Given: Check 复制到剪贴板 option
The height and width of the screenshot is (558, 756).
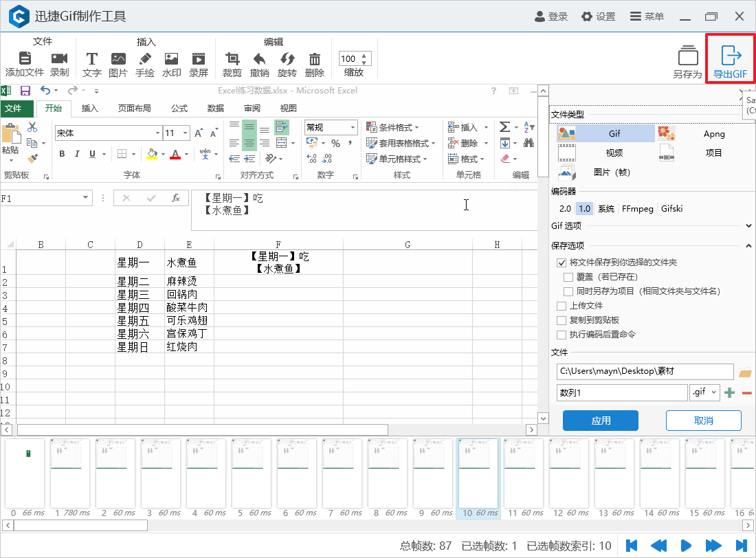Looking at the screenshot, I should tap(561, 320).
